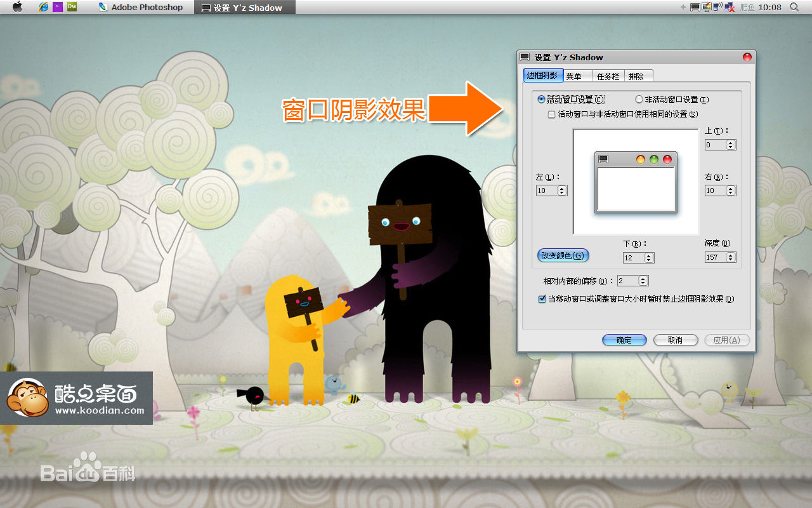Viewport: 812px width, 508px height.
Task: Click the 上 value field showing 0
Action: (716, 145)
